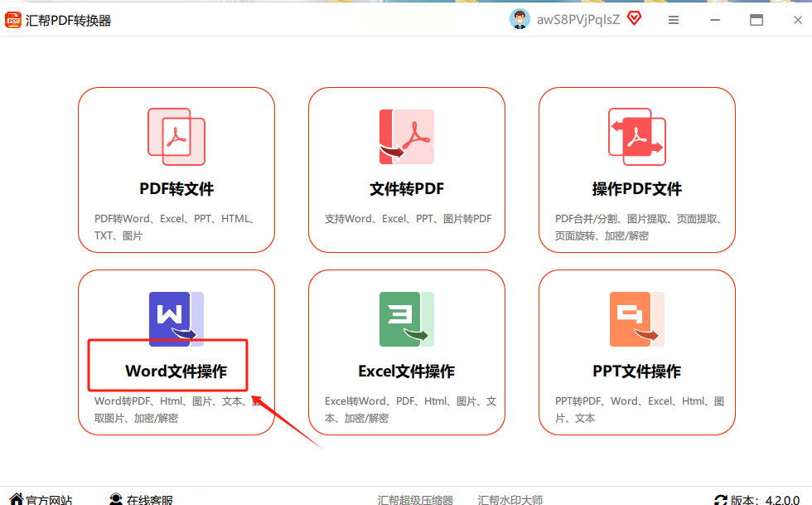Screen dimensions: 812x505
Task: Click the red VIP diamond badge
Action: click(634, 18)
